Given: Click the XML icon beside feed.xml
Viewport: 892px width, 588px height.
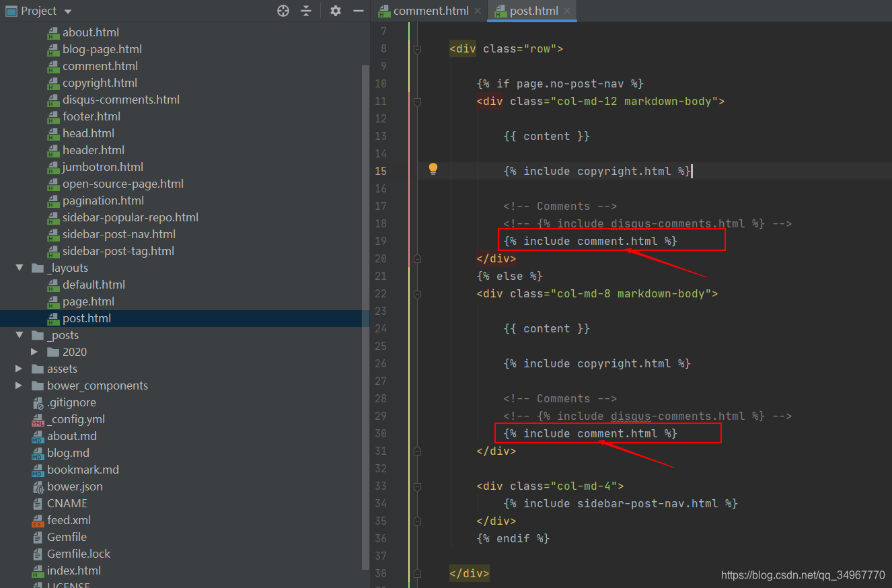Looking at the screenshot, I should 38,520.
